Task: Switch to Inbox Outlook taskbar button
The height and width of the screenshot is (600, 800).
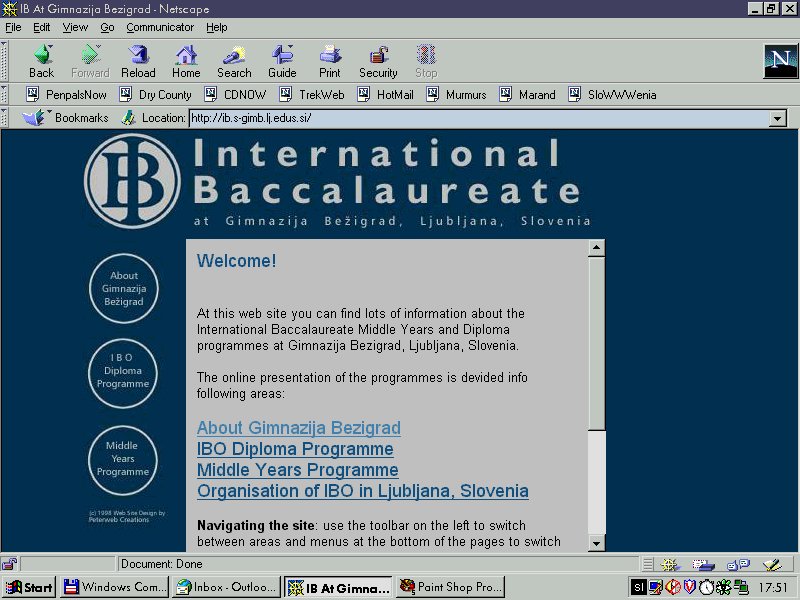Action: coord(226,587)
